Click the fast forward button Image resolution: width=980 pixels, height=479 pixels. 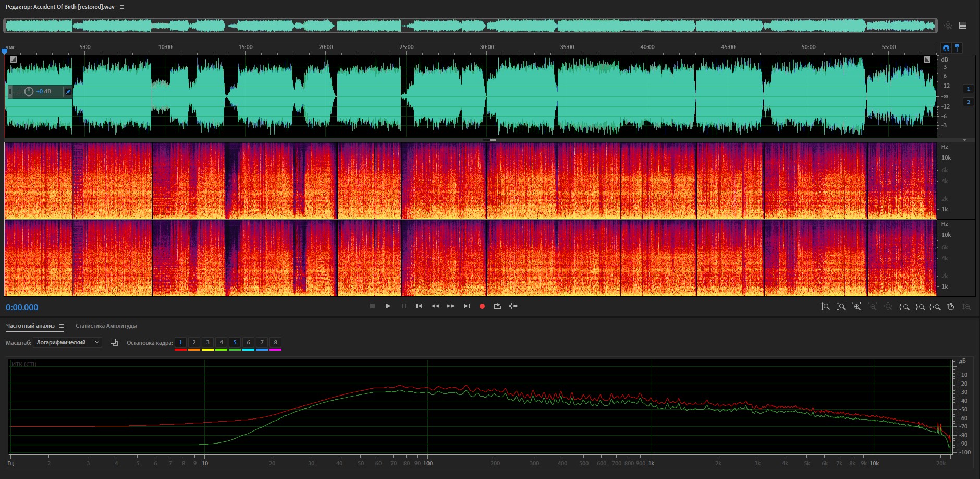(451, 306)
